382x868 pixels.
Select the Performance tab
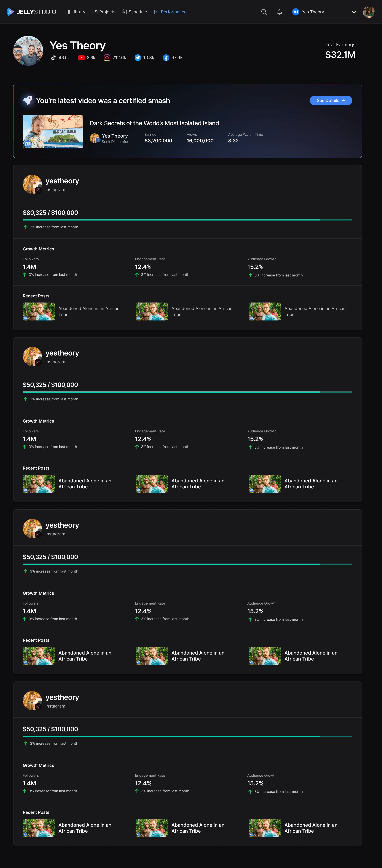tap(170, 12)
